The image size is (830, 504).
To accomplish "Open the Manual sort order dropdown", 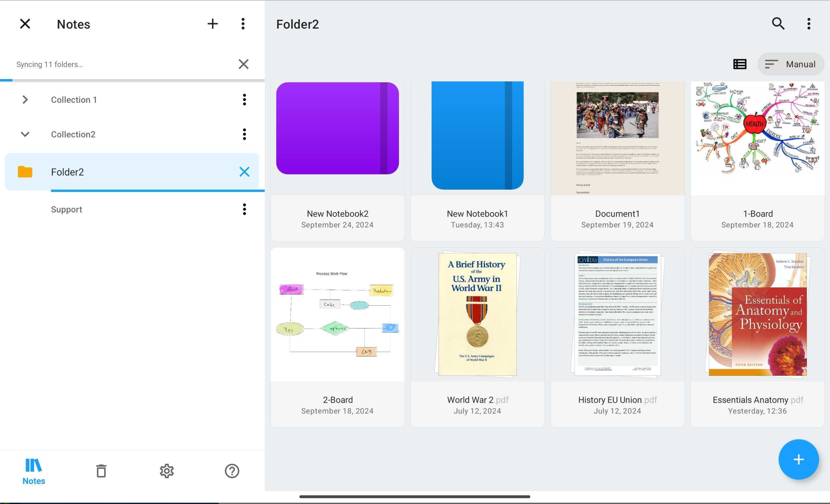I will coord(790,64).
